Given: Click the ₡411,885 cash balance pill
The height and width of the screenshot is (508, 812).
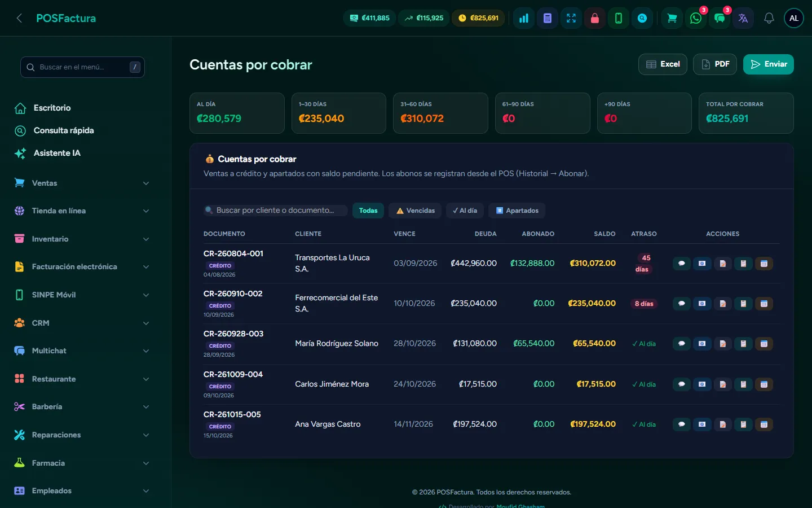Looking at the screenshot, I should point(370,18).
